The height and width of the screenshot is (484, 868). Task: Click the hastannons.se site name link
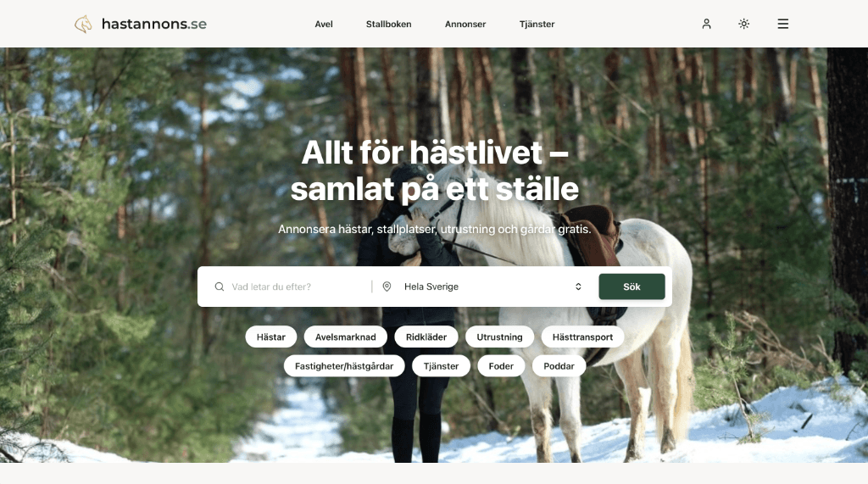[154, 24]
